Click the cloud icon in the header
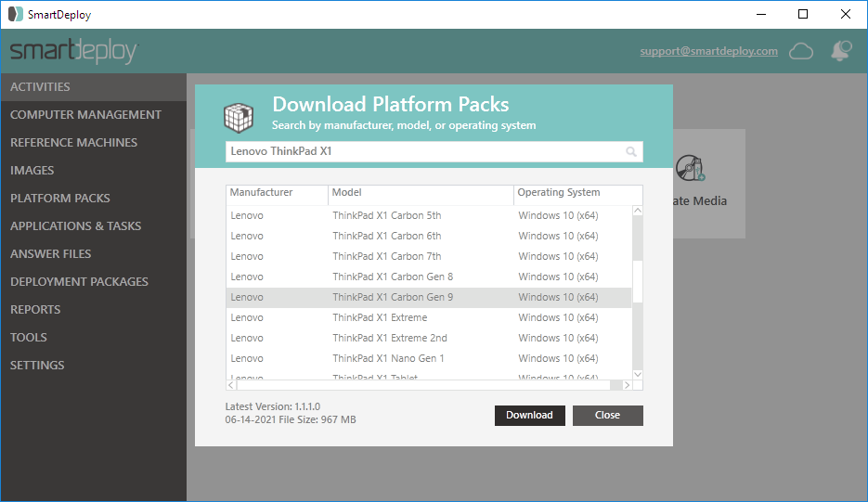 coord(801,51)
